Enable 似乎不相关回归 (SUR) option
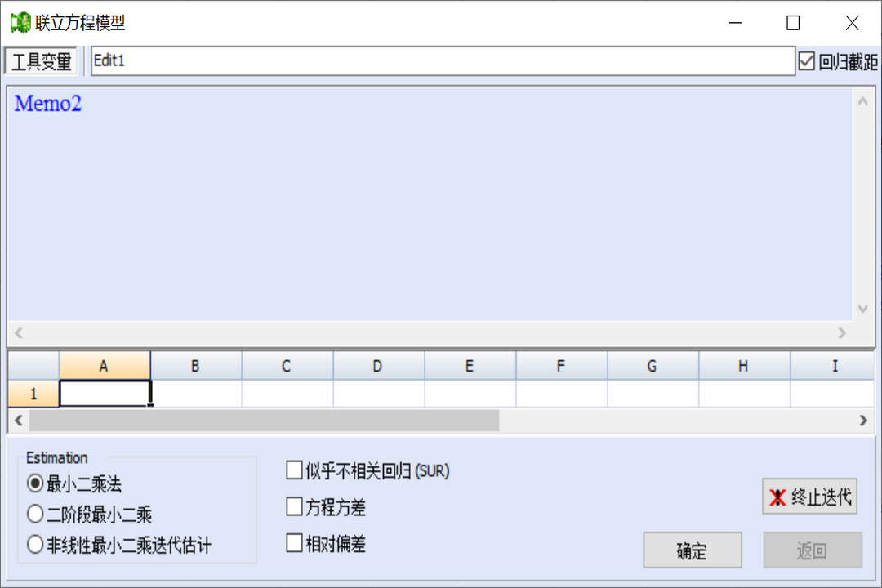Screen dimensions: 882x588 coord(294,470)
